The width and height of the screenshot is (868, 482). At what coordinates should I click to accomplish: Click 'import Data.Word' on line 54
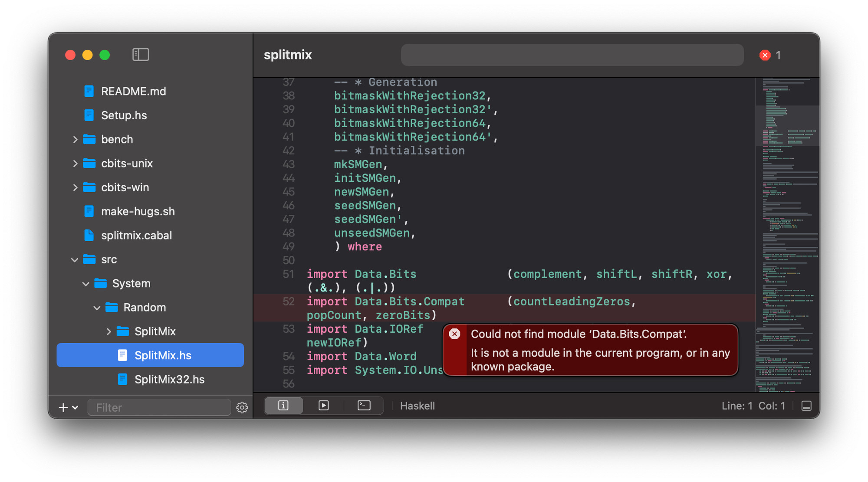(x=362, y=356)
